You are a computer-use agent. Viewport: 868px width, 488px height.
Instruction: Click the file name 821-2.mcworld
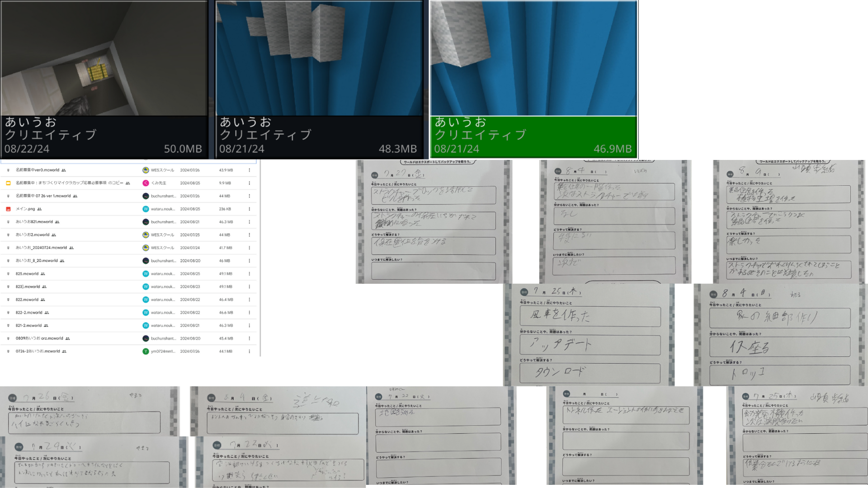[x=28, y=325]
